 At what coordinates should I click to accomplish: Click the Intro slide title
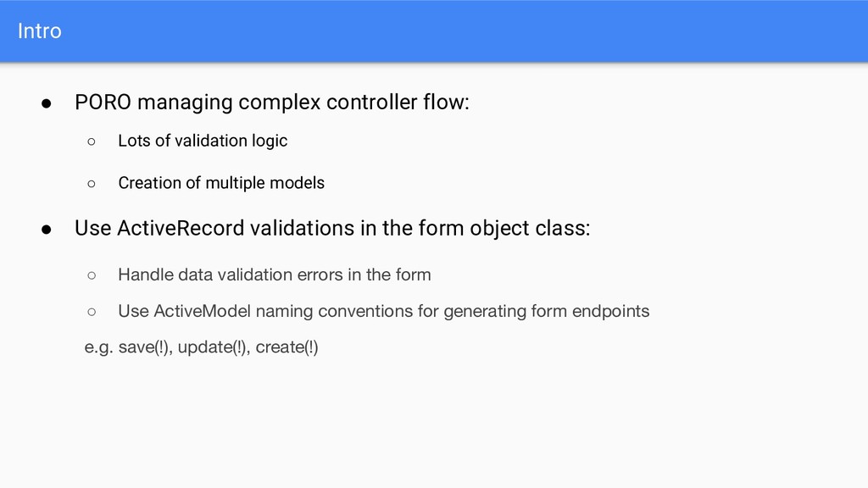point(39,31)
